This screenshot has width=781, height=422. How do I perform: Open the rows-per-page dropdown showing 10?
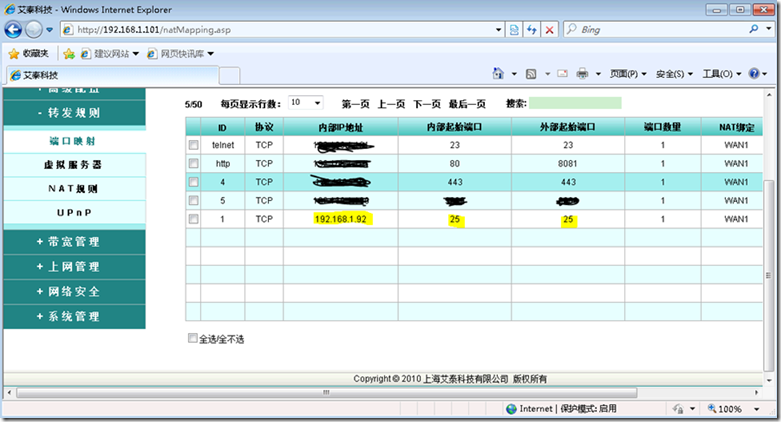pos(306,103)
